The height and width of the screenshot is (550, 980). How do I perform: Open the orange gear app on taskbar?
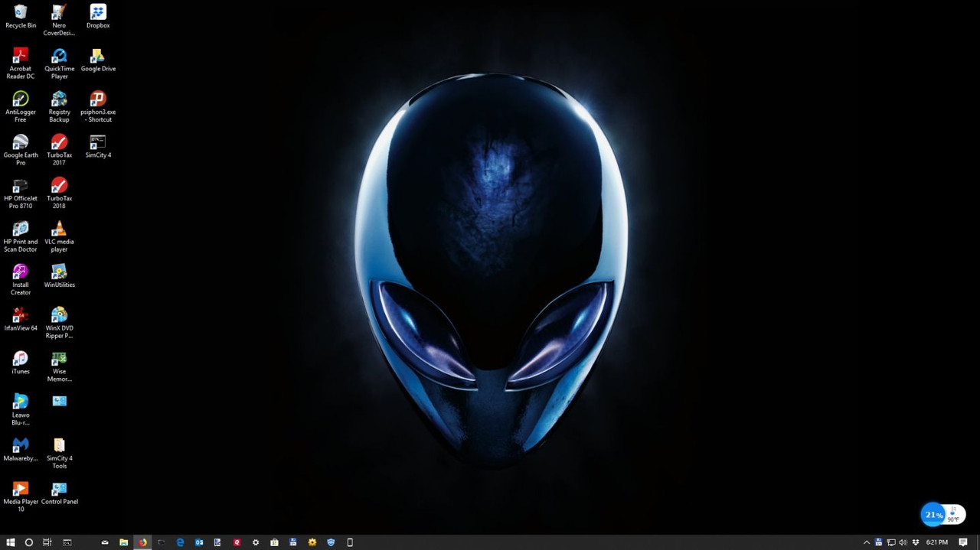click(x=312, y=542)
